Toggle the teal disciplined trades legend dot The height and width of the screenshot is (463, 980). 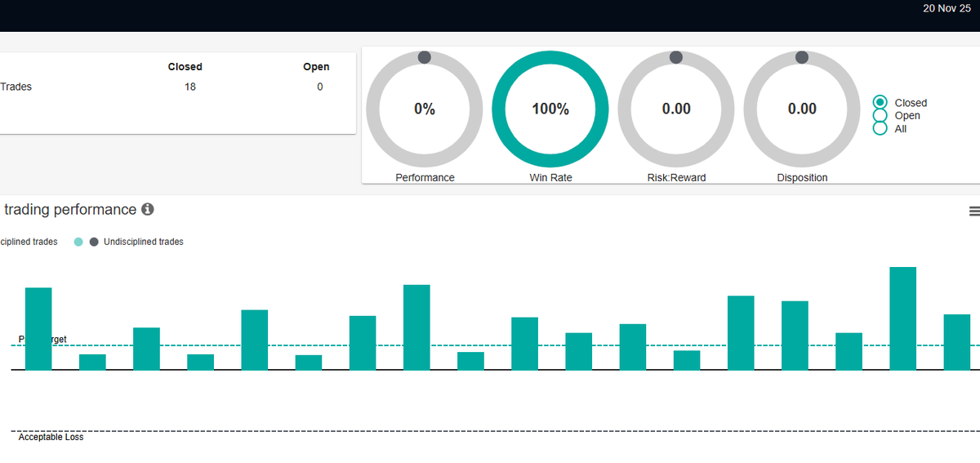tap(78, 242)
